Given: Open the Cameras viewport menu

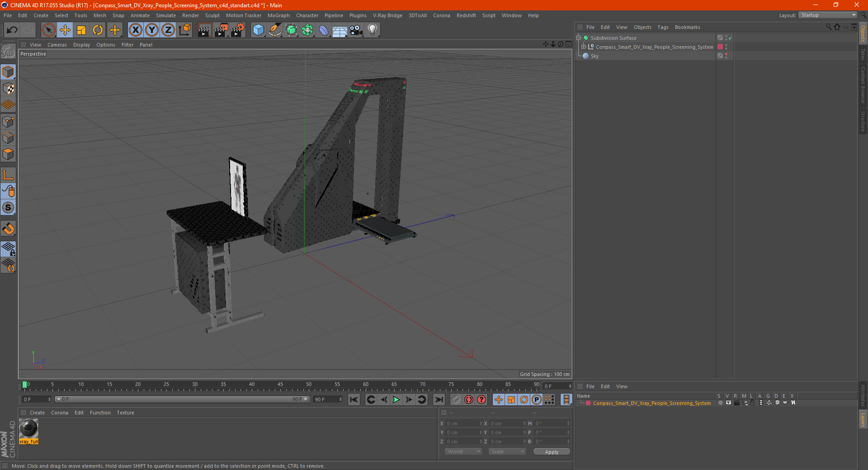Looking at the screenshot, I should (x=57, y=45).
